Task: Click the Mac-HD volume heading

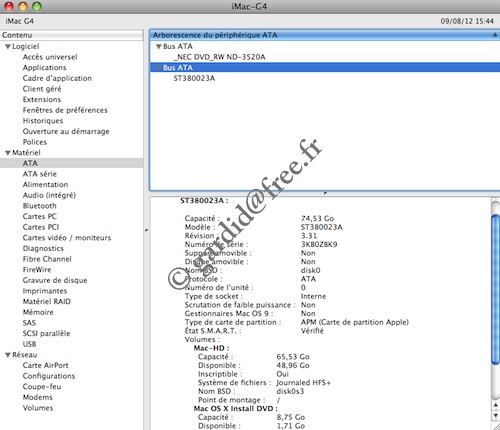Action: coord(211,348)
